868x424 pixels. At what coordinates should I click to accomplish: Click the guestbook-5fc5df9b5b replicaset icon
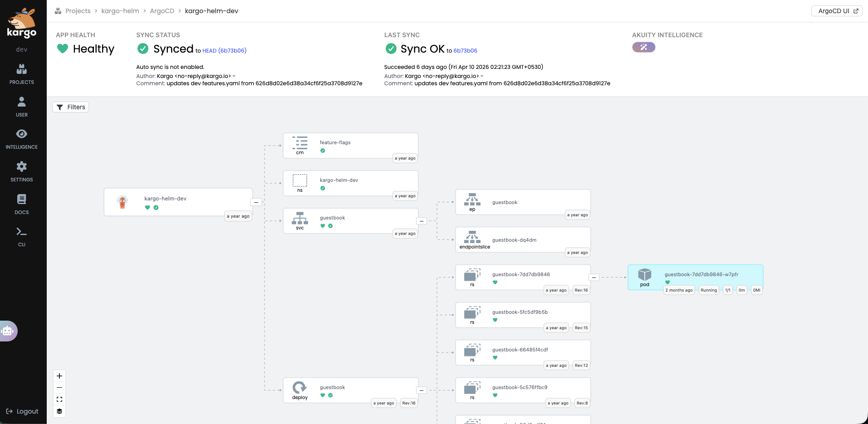(x=472, y=312)
